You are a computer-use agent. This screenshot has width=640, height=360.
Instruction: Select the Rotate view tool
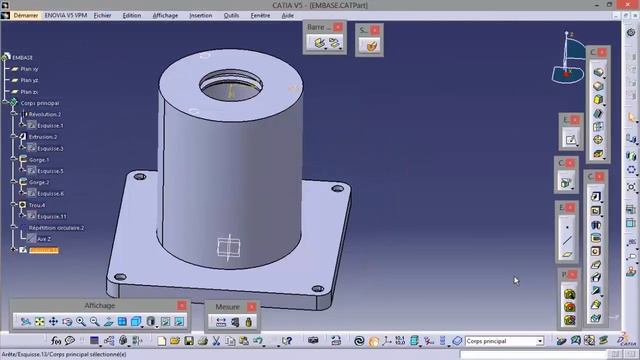67,322
